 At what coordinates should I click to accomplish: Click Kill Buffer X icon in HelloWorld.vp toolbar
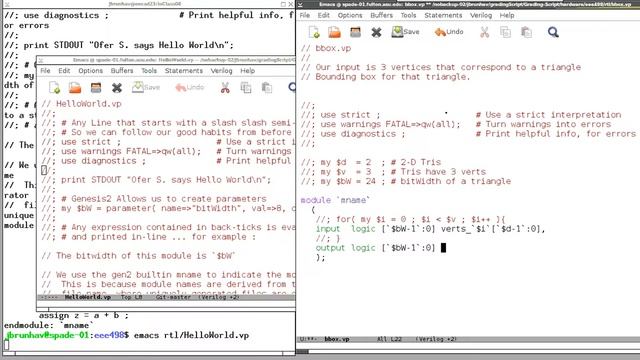click(x=117, y=87)
